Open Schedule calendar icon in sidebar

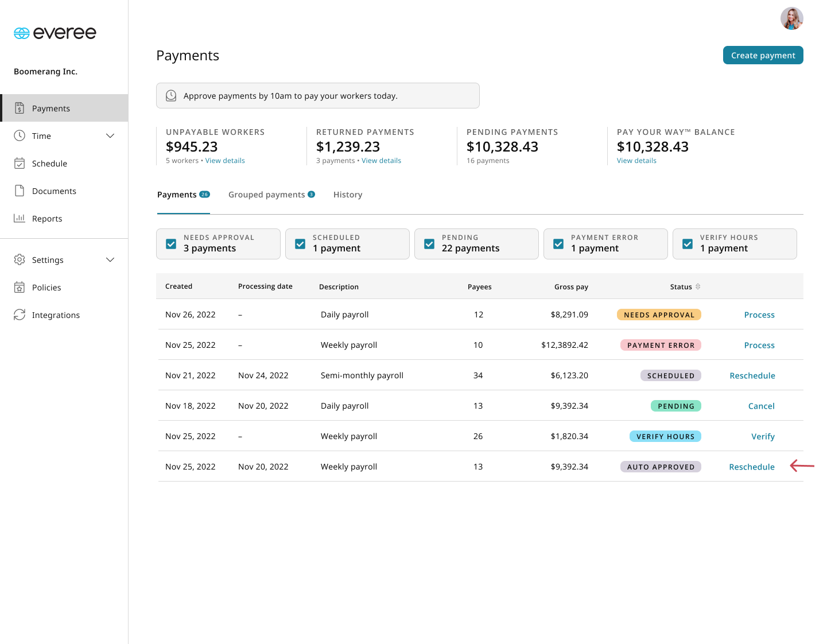(x=20, y=163)
